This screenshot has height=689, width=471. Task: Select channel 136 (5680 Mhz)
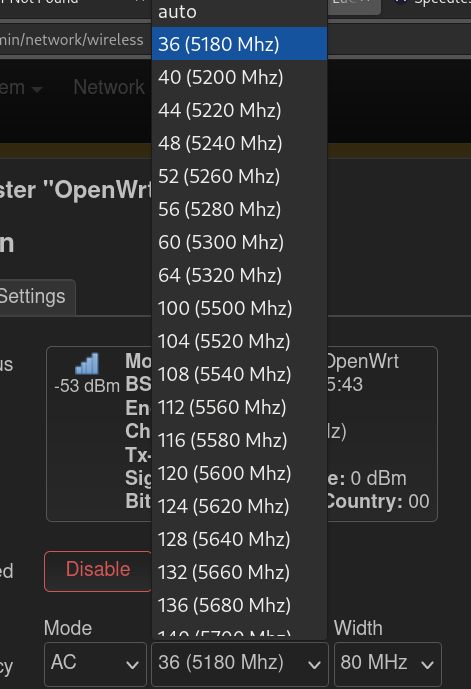point(239,605)
